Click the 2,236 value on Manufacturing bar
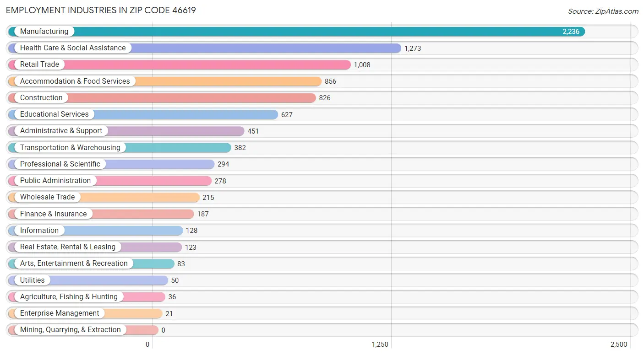This screenshot has height=355, width=644. (x=571, y=32)
